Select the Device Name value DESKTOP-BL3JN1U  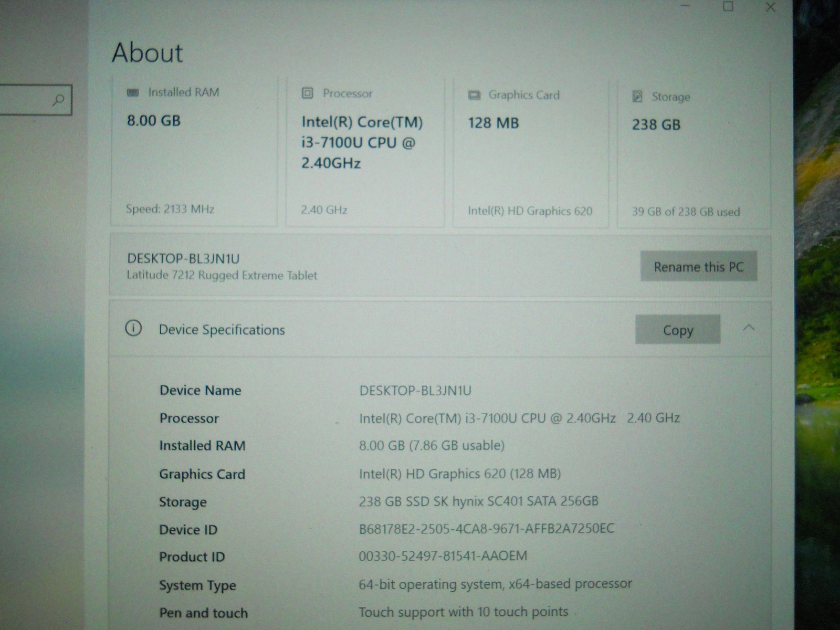(x=415, y=391)
